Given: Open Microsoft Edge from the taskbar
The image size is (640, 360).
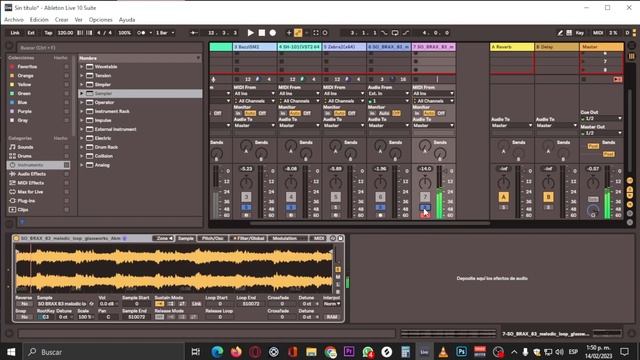Looking at the screenshot, I should coord(217,352).
